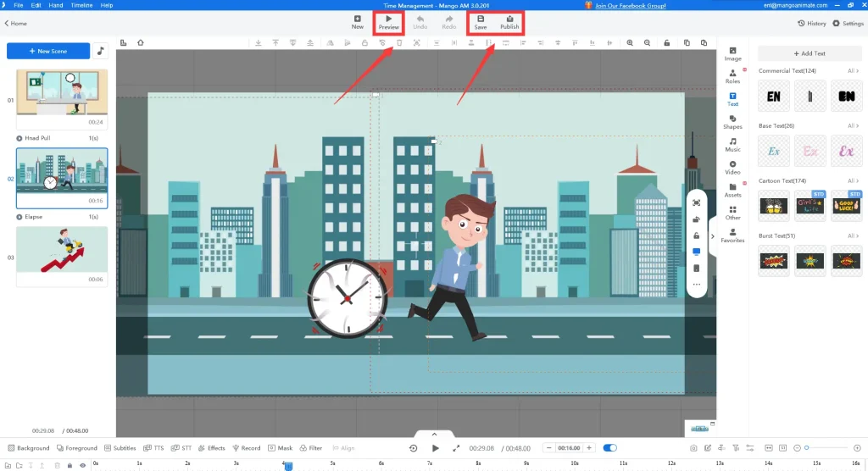Publish the animation project
The width and height of the screenshot is (868, 471).
(509, 21)
